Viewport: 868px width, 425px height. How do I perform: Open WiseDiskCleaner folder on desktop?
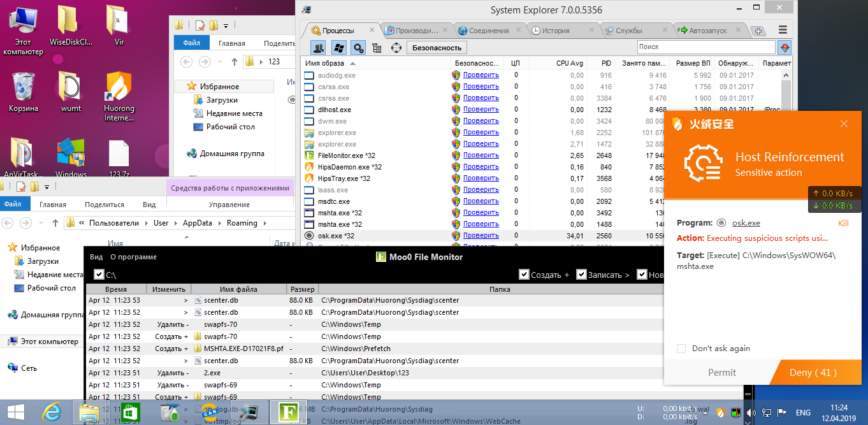pos(71,25)
